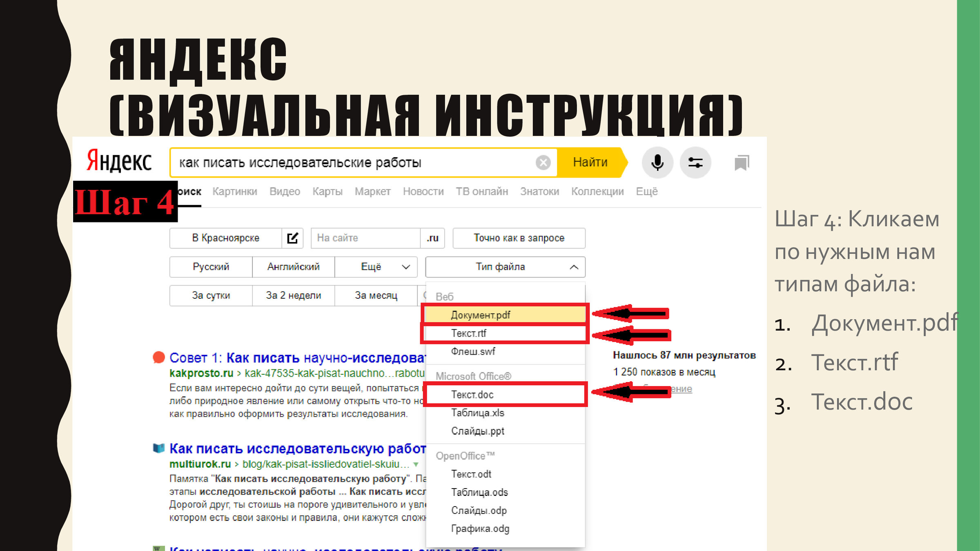This screenshot has width=980, height=551.
Task: Toggle the Английский language filter
Action: (293, 267)
